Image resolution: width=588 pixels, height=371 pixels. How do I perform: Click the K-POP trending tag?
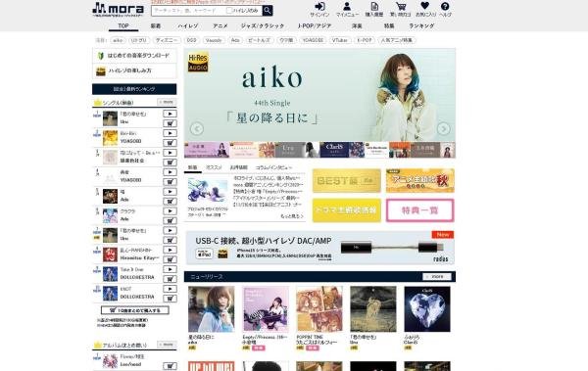pyautogui.click(x=365, y=40)
